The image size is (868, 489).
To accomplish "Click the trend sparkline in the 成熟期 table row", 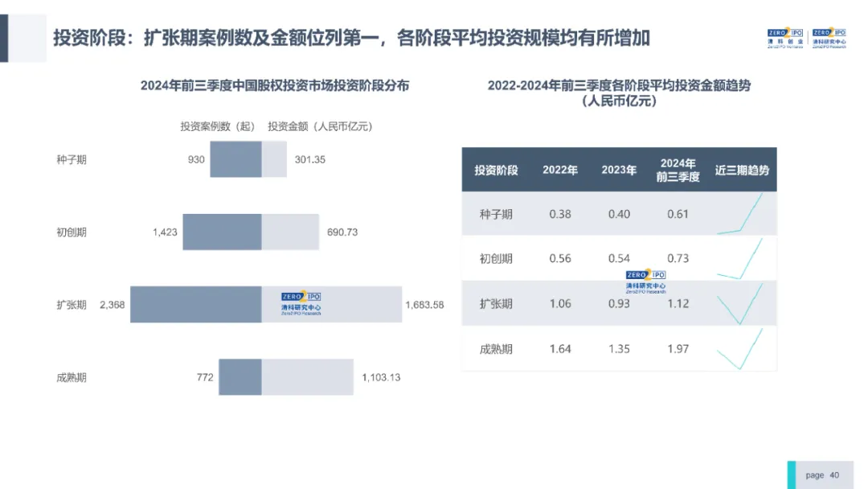I will point(740,349).
